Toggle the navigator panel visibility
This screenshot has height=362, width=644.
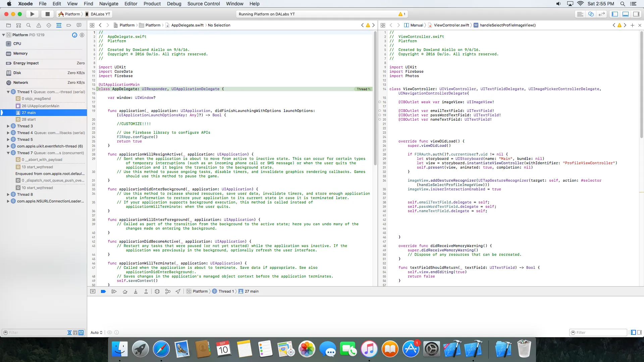tap(615, 14)
